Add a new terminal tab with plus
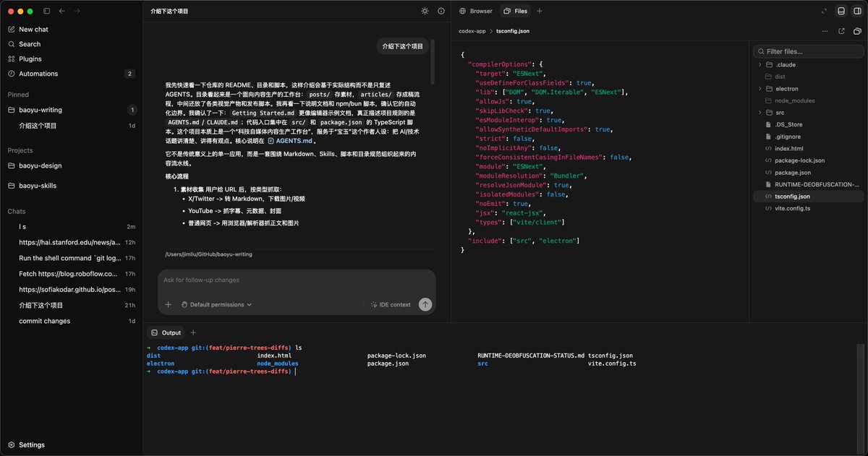 193,332
